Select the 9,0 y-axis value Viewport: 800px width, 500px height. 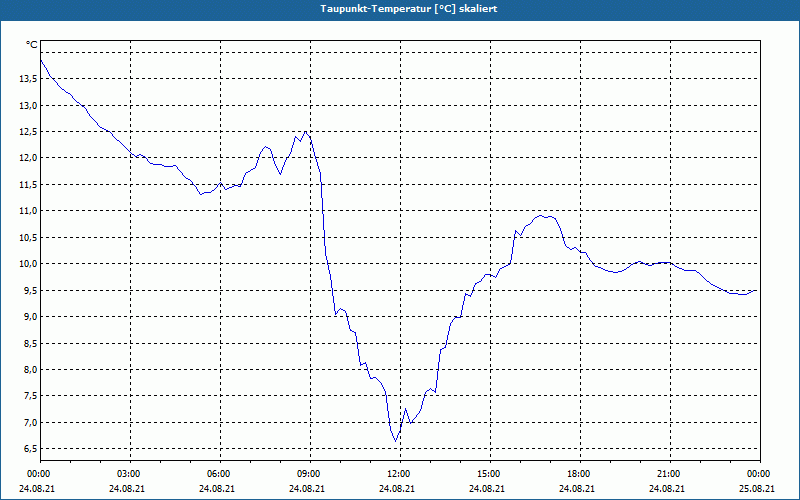[30, 317]
